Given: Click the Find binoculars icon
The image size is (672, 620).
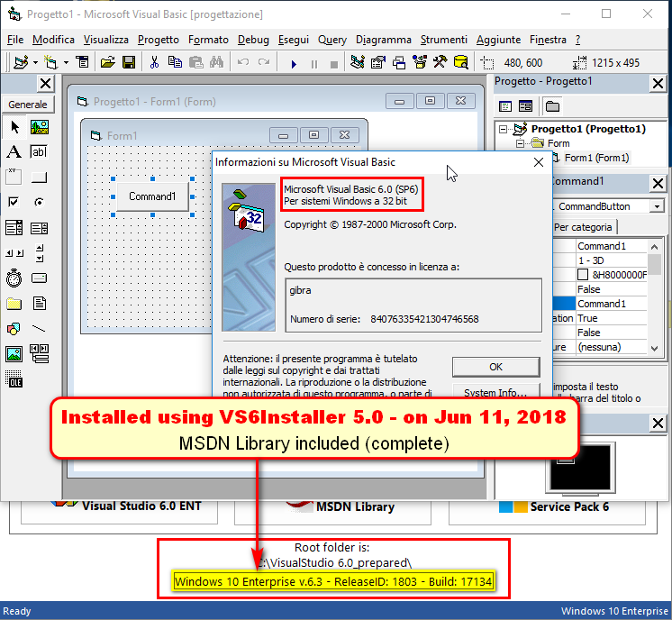Looking at the screenshot, I should point(216,62).
